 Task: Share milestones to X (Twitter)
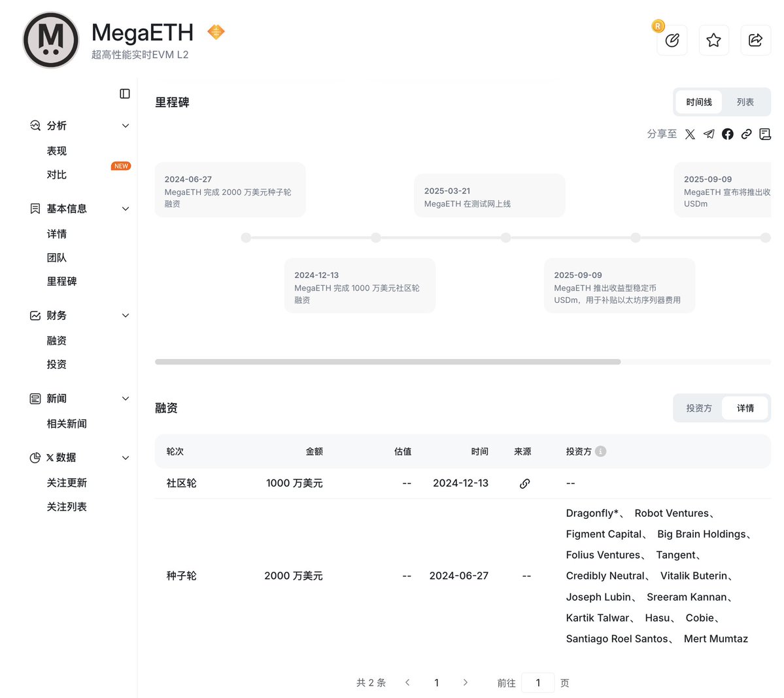[690, 134]
